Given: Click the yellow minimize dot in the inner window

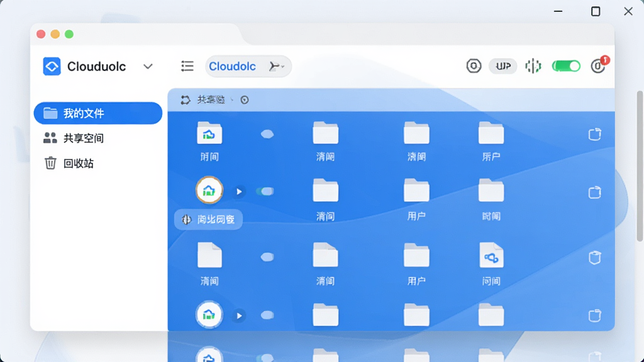Looking at the screenshot, I should [55, 34].
